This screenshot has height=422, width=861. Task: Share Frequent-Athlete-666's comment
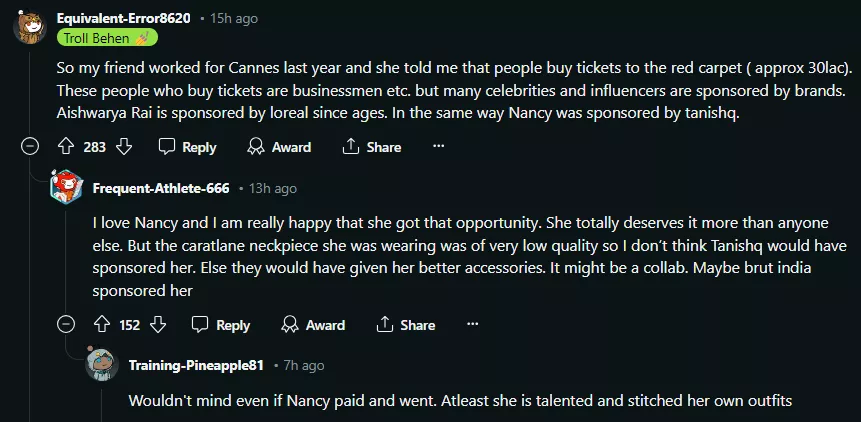[405, 325]
